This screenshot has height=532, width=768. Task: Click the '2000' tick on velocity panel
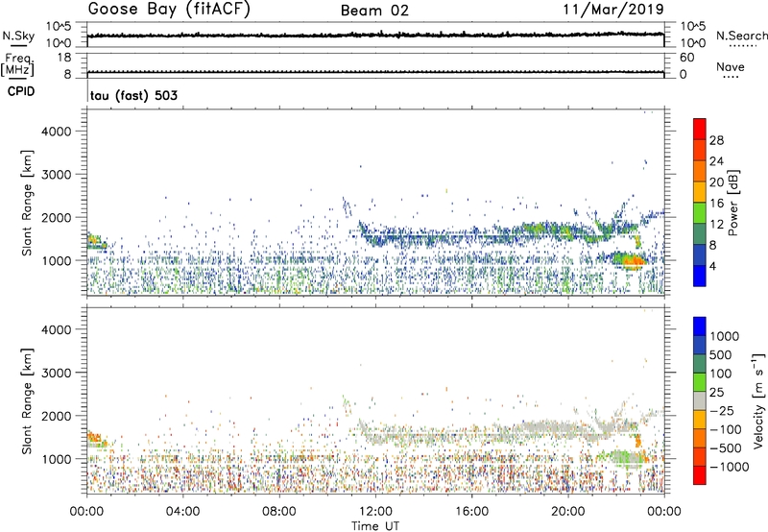pos(56,416)
